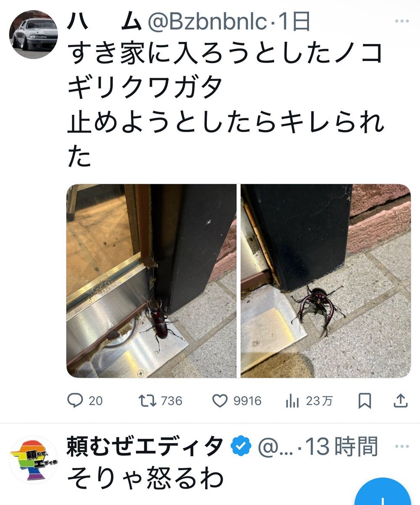Open the 頼むぜエディタ profile avatar
This screenshot has height=505, width=420.
pos(34,460)
